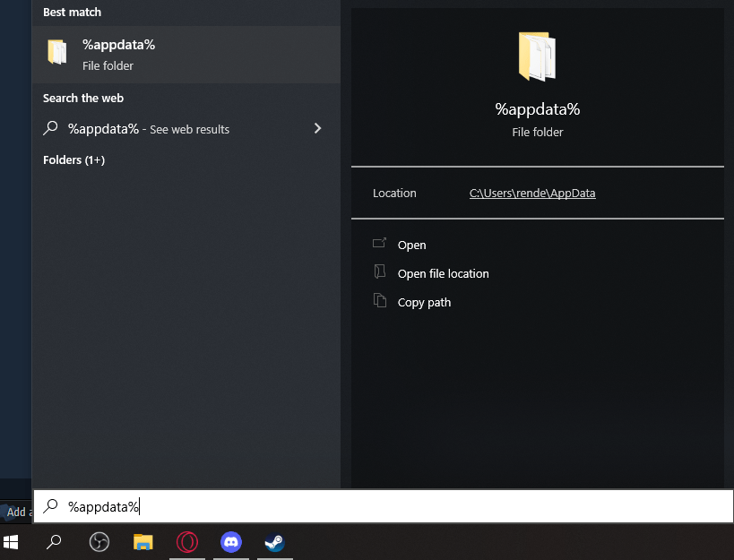The height and width of the screenshot is (560, 734).
Task: Click the folder icon in Best match
Action: click(x=57, y=52)
